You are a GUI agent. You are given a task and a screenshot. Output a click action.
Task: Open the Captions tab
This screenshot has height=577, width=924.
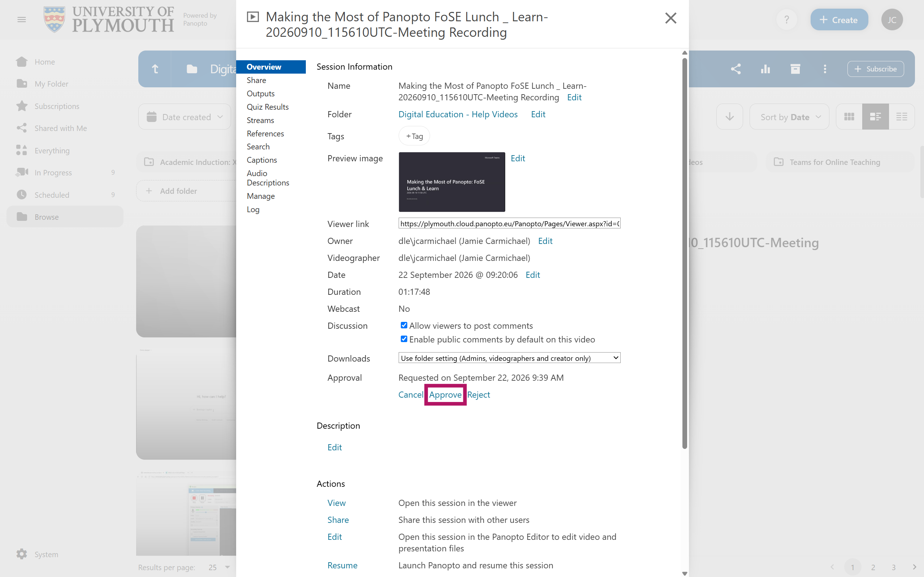261,160
